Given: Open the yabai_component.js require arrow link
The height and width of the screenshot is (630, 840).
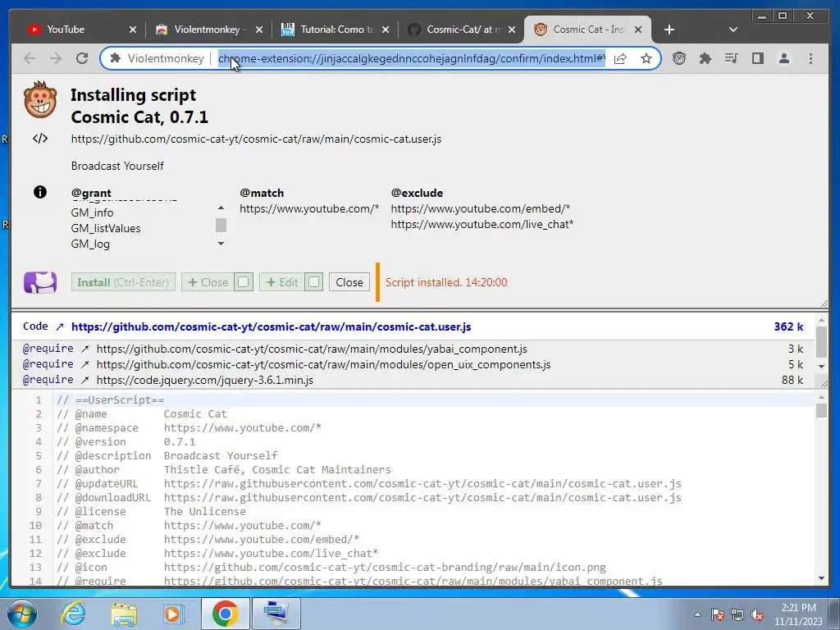Looking at the screenshot, I should [84, 349].
